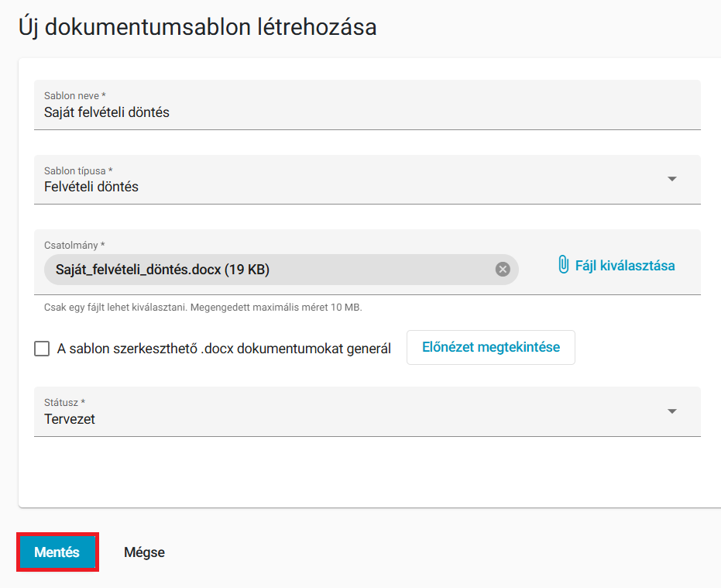721x588 pixels.
Task: Remove the attached Saját_felvételi_döntés.docx file
Action: [503, 269]
